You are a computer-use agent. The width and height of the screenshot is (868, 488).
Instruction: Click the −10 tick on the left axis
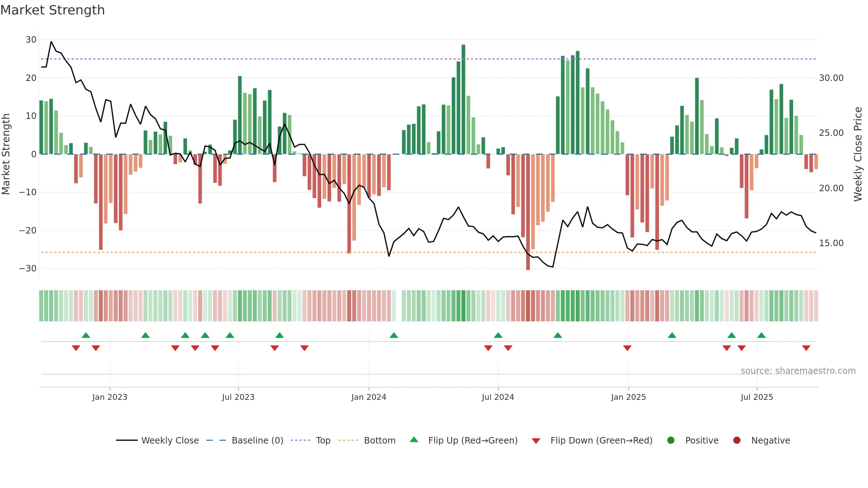28,192
